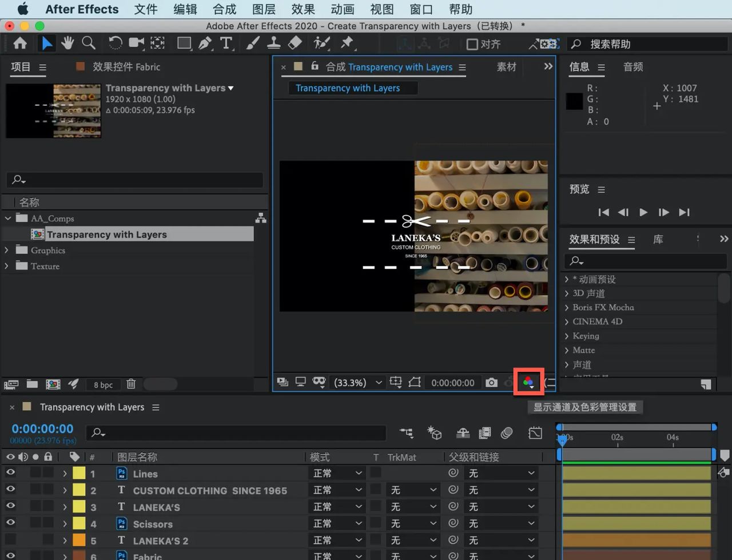
Task: Select the Brush tool
Action: pos(252,43)
